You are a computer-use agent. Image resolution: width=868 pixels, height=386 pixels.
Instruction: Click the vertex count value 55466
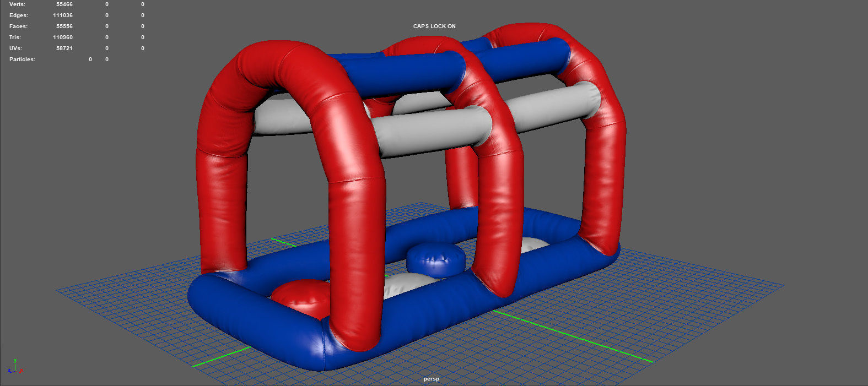[64, 4]
